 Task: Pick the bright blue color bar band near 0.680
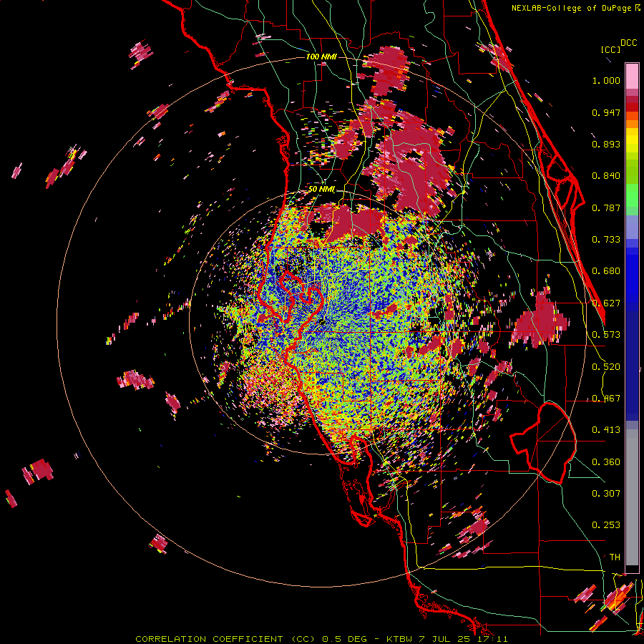[632, 275]
